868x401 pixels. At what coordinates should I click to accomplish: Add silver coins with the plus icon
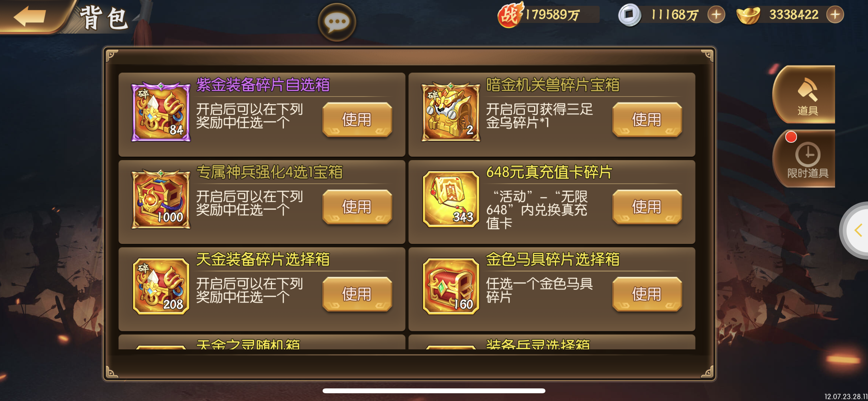(716, 15)
